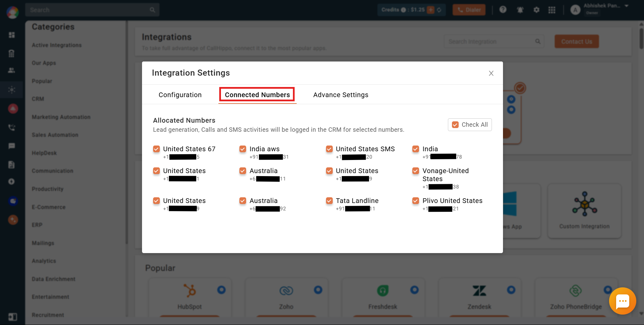This screenshot has height=325, width=644.
Task: Open the HubSpot integration card
Action: coord(190,297)
